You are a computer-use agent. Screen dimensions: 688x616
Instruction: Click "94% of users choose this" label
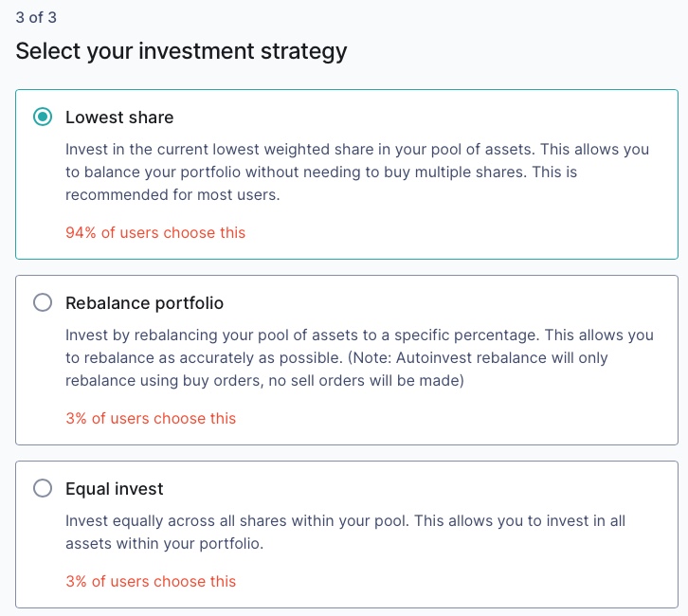click(155, 232)
